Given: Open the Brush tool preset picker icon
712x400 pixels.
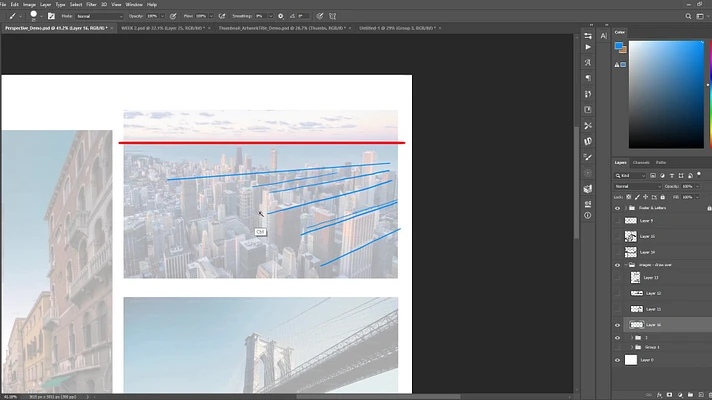Looking at the screenshot, I should click(13, 16).
